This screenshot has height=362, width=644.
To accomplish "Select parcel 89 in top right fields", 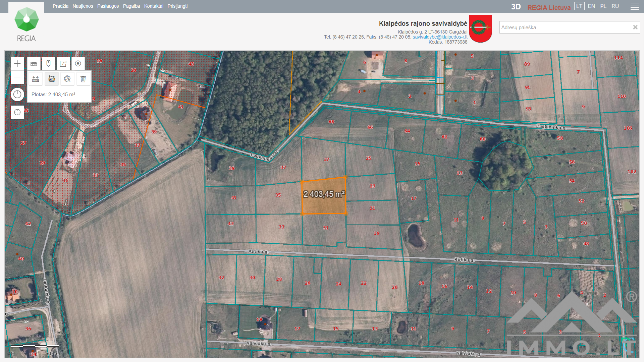I will [x=527, y=64].
